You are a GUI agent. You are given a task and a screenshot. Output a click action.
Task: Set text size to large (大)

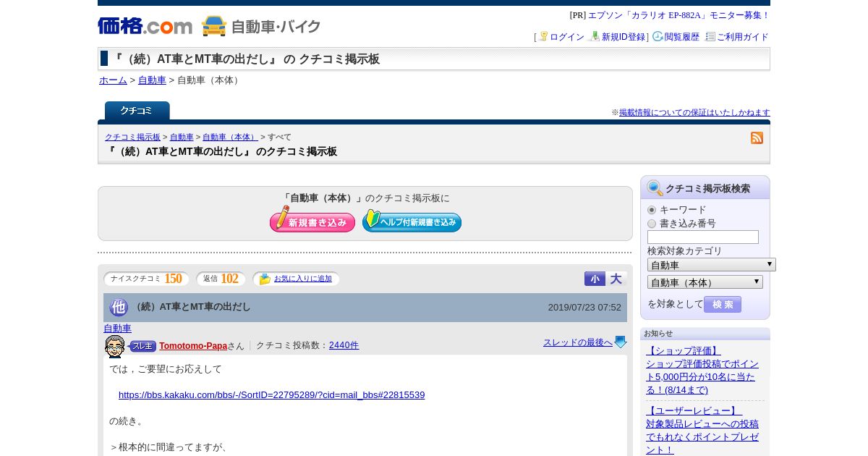tap(616, 279)
